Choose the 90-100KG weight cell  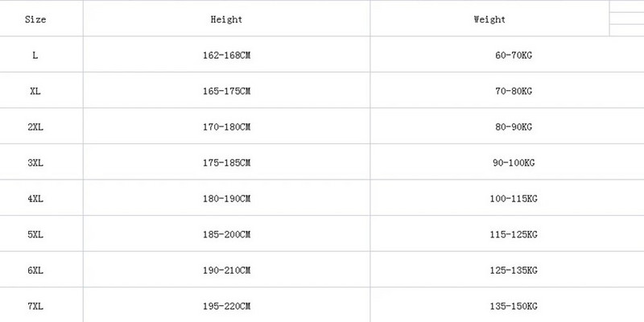pyautogui.click(x=514, y=163)
